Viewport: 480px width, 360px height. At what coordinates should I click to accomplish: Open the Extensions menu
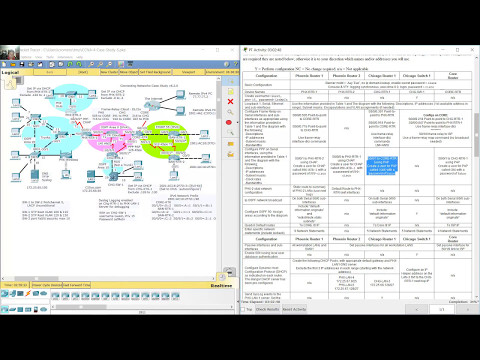pos(65,57)
